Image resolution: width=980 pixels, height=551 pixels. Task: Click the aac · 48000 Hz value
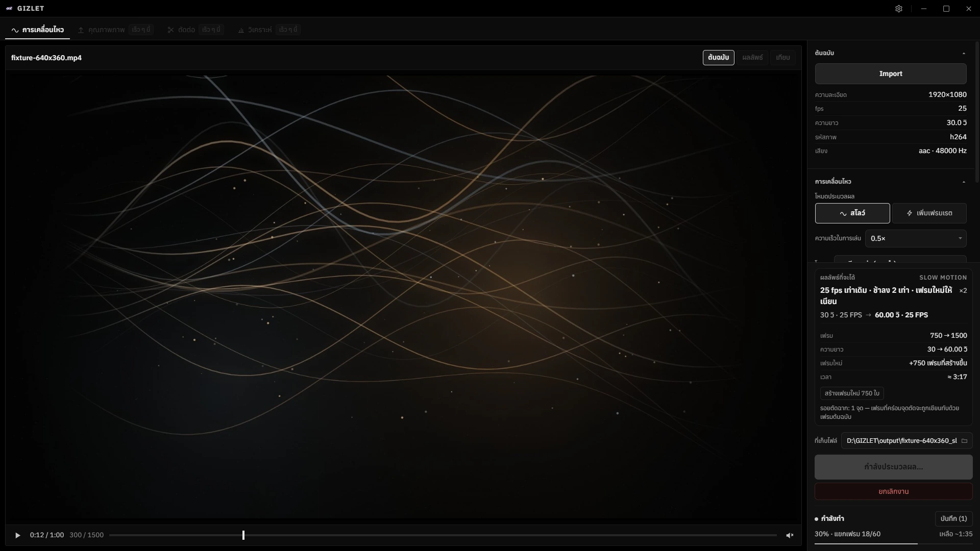click(942, 151)
